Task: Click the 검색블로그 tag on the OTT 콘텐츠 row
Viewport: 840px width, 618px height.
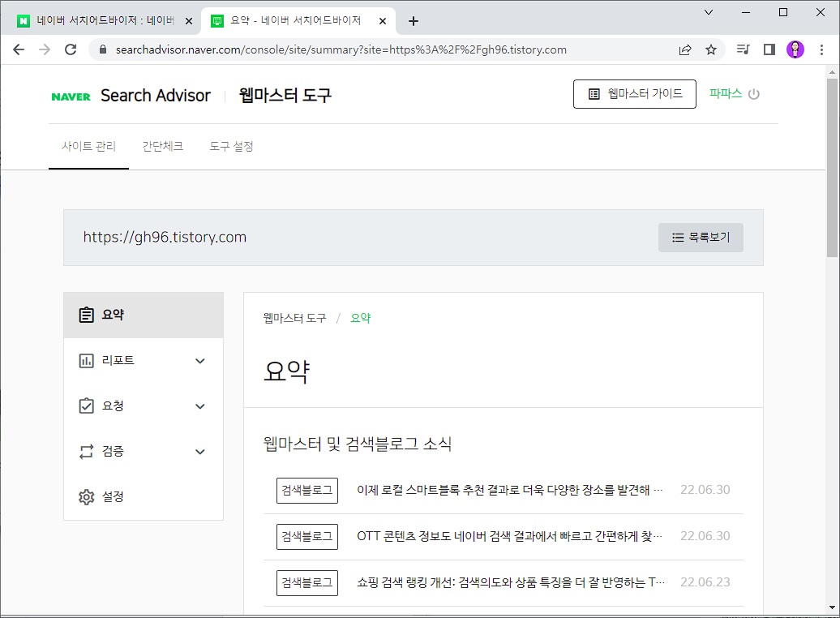Action: coord(307,537)
